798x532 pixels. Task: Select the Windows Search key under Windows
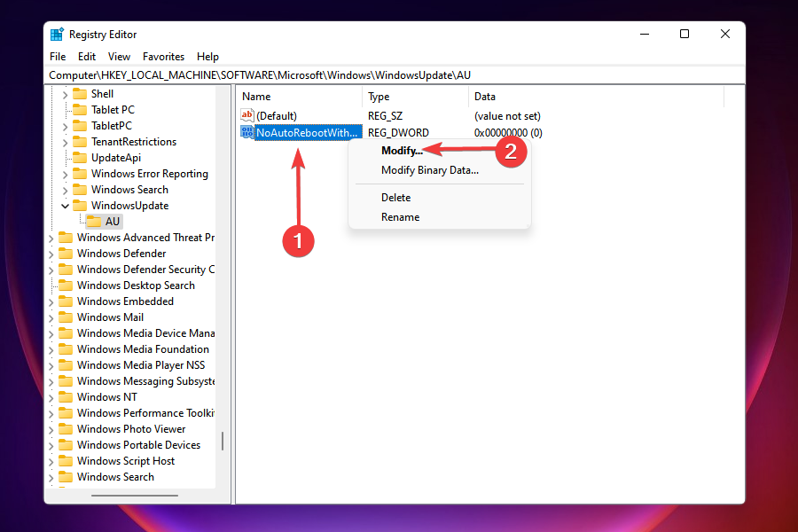tap(129, 190)
